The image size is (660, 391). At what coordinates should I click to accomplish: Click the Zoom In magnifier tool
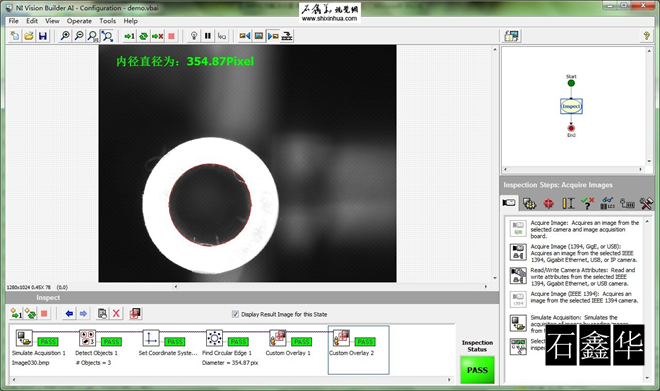pos(65,36)
